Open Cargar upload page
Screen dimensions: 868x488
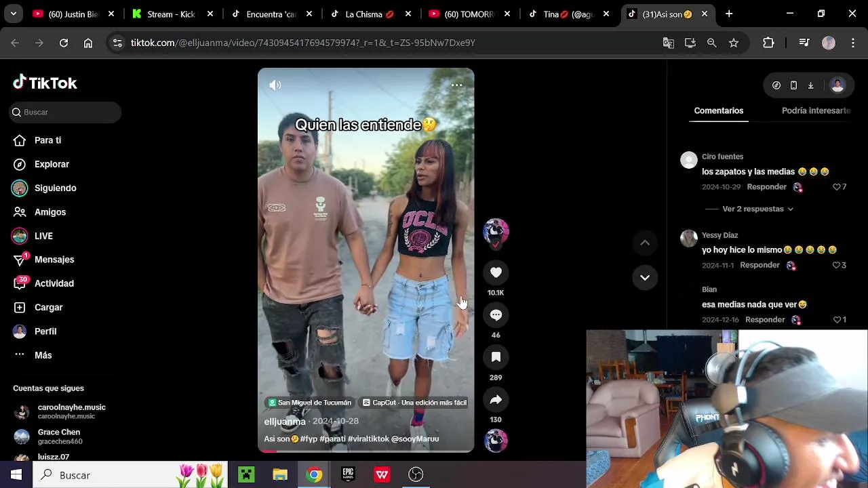pos(48,308)
